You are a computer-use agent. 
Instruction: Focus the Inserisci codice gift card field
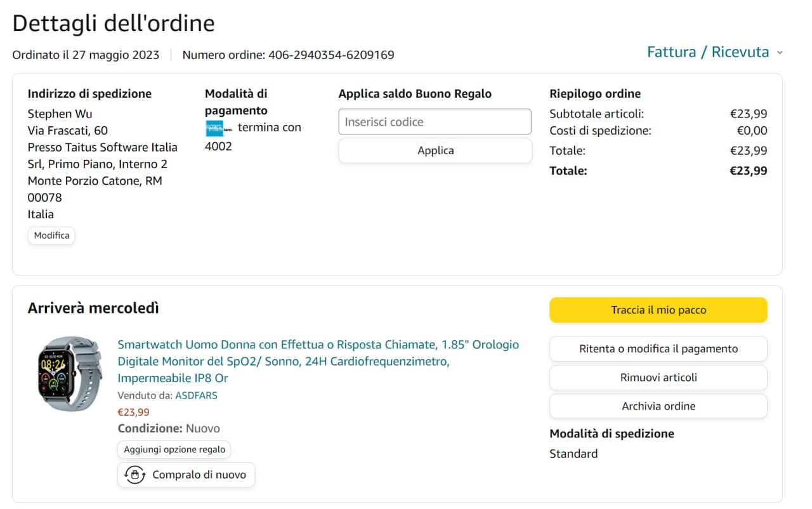(x=435, y=122)
